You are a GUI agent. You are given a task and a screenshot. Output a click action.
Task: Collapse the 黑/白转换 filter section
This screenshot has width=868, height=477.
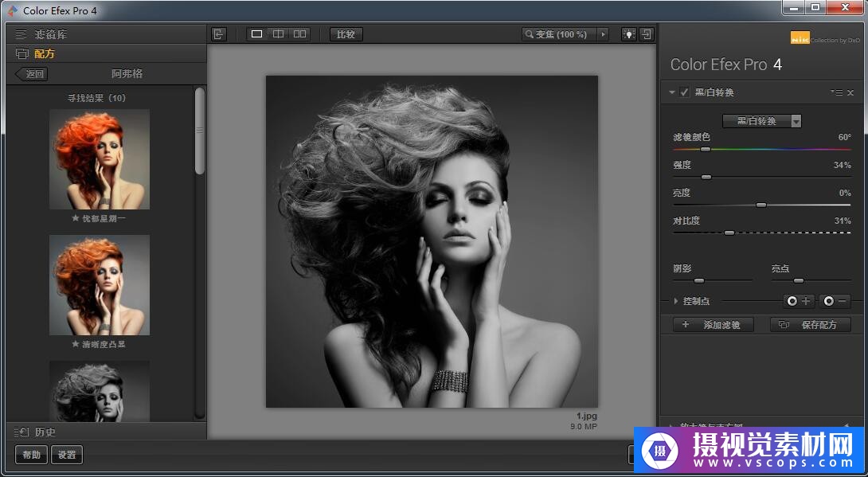[672, 92]
